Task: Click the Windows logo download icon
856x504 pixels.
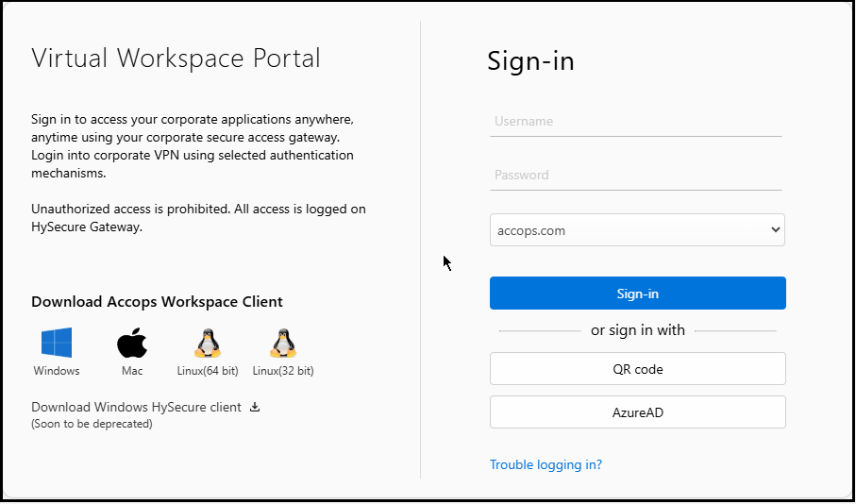Action: click(x=57, y=342)
